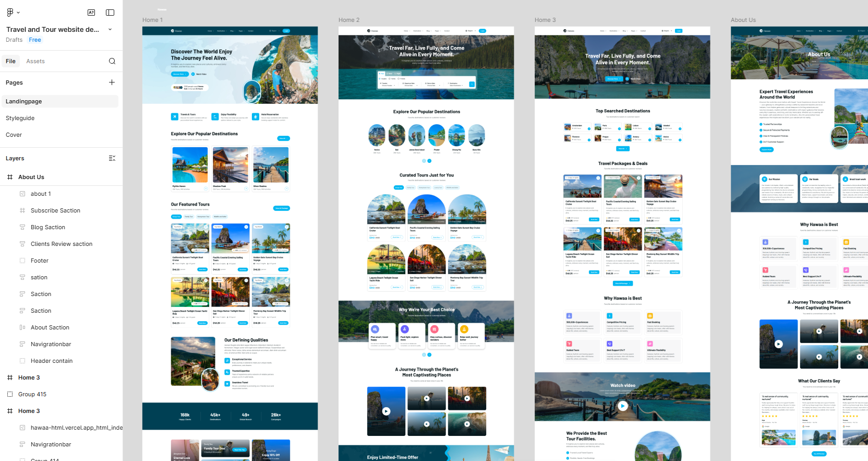868x461 pixels.
Task: Select the Clients Review saction layer
Action: point(62,244)
